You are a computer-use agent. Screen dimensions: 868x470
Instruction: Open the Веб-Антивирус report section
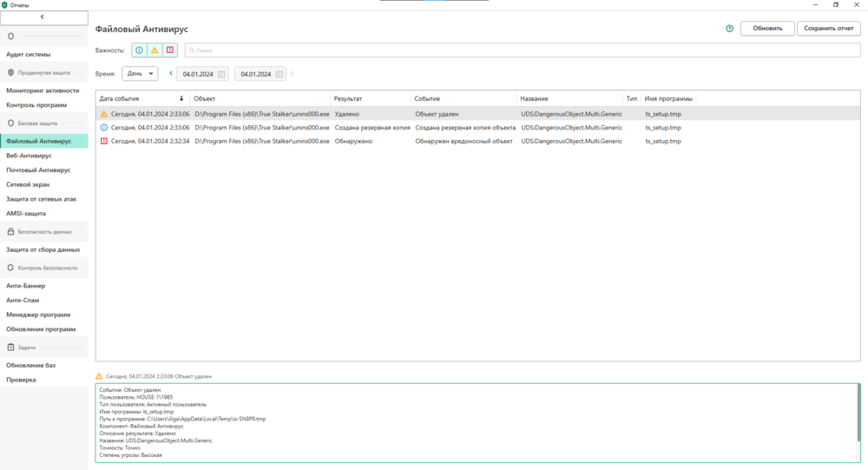[29, 156]
